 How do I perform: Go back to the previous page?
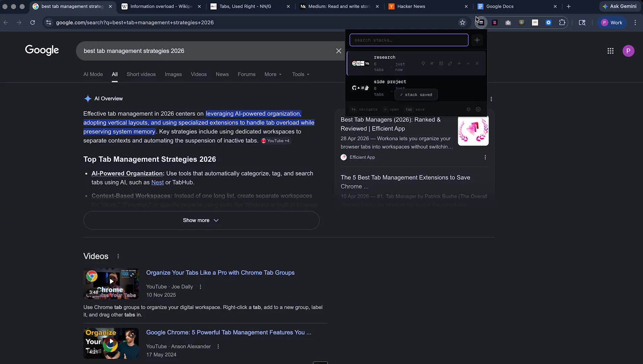click(x=6, y=23)
